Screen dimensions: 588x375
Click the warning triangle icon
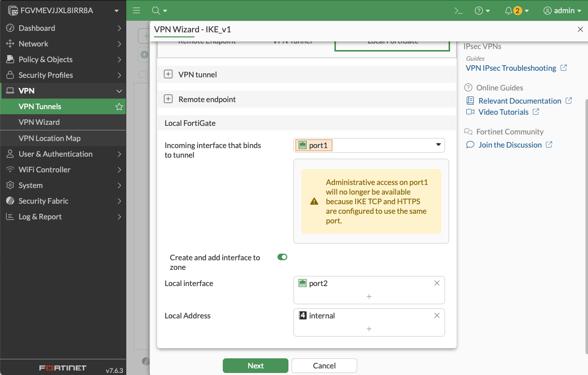[x=314, y=202]
